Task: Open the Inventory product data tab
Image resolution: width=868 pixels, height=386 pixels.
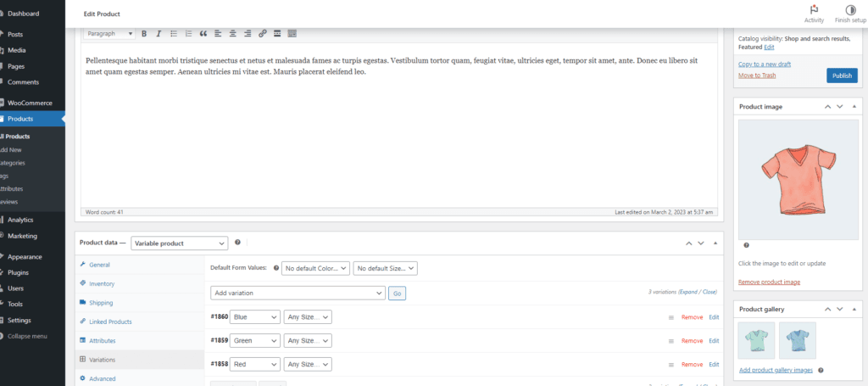Action: 140,283
